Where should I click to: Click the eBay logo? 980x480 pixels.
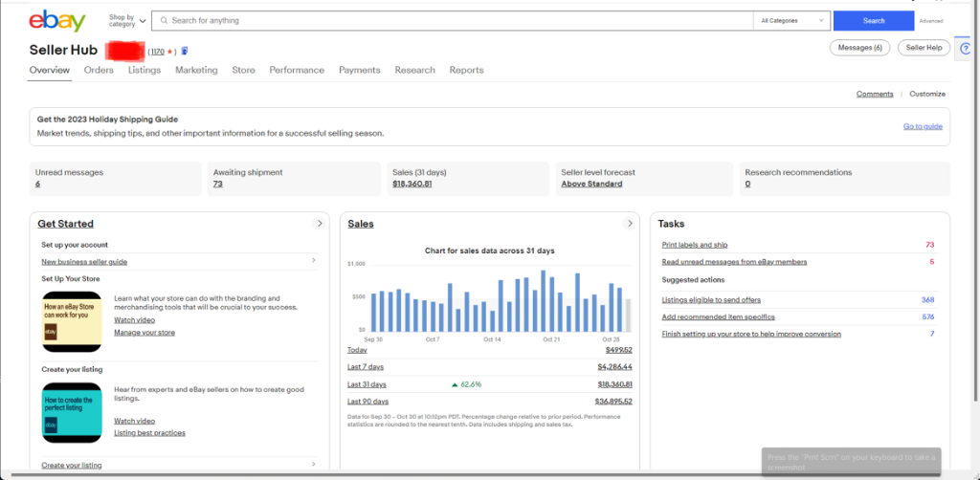tap(57, 21)
